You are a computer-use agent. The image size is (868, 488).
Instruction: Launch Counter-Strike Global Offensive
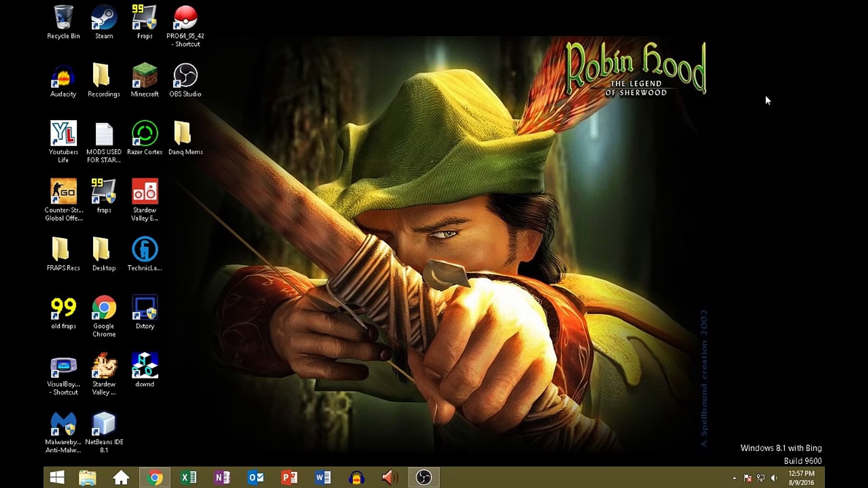click(x=63, y=192)
